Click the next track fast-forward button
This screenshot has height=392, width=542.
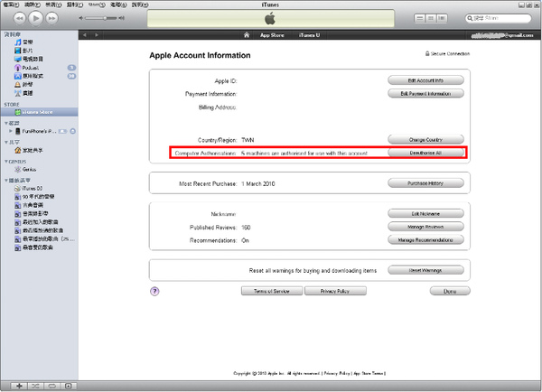click(51, 18)
